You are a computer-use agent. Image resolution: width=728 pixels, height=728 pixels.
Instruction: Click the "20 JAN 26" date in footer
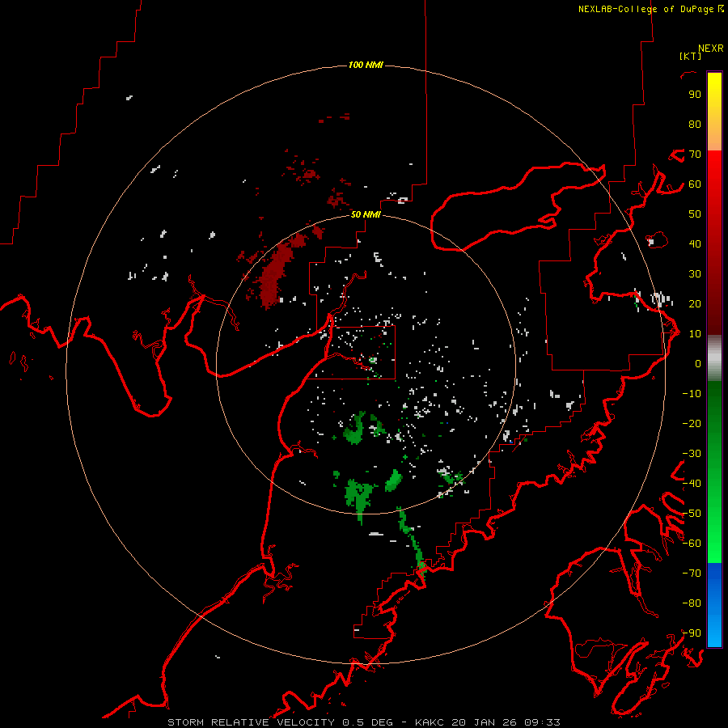(x=485, y=722)
